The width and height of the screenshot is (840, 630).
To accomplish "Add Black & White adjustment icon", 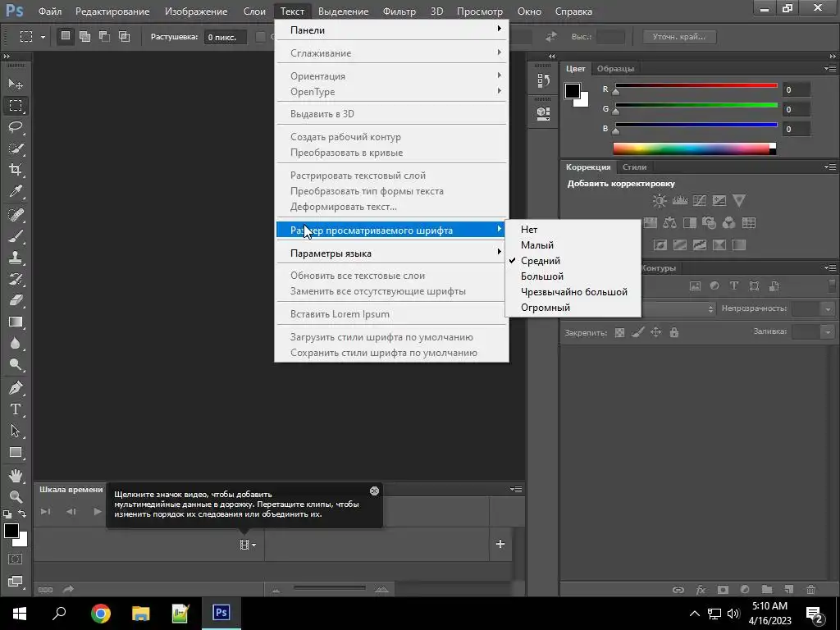I will (x=689, y=223).
